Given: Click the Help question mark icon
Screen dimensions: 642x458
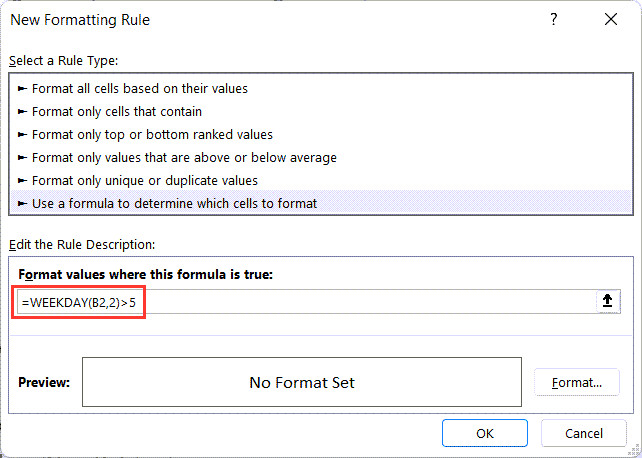Looking at the screenshot, I should [555, 20].
